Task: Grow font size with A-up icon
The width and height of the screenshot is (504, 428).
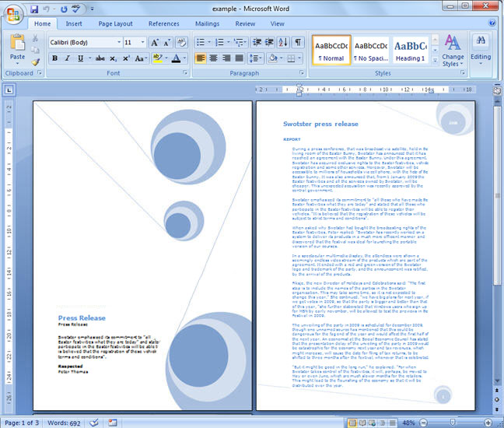Action: [x=155, y=43]
